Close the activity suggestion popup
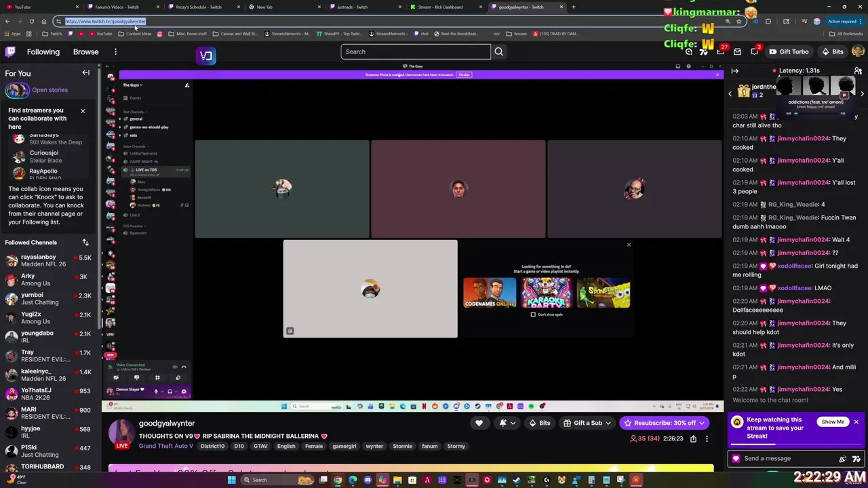Image resolution: width=868 pixels, height=488 pixels. point(629,245)
